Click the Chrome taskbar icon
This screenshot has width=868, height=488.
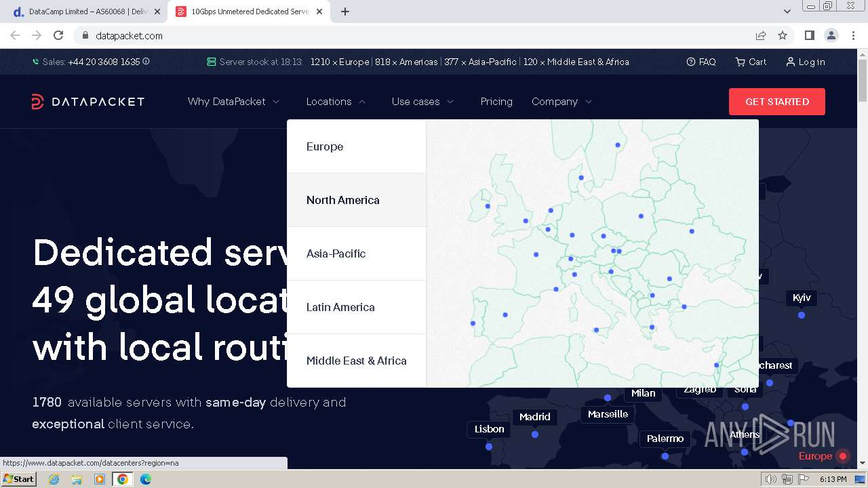(123, 479)
